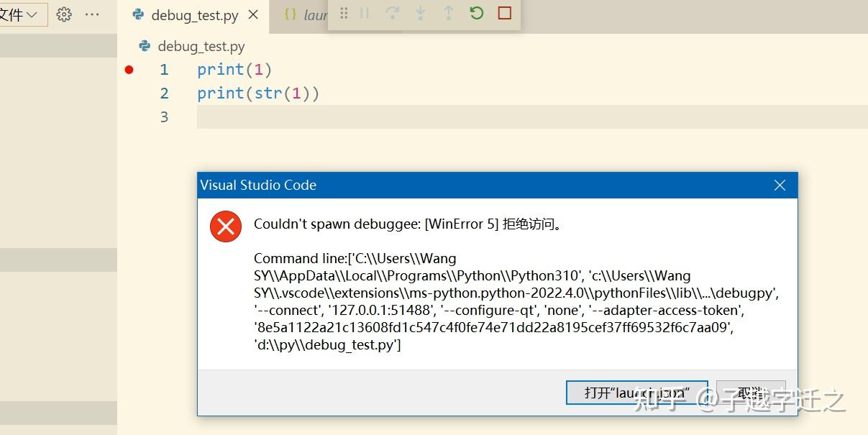The image size is (868, 435).
Task: Open the more actions ellipsis menu
Action: pyautogui.click(x=91, y=14)
